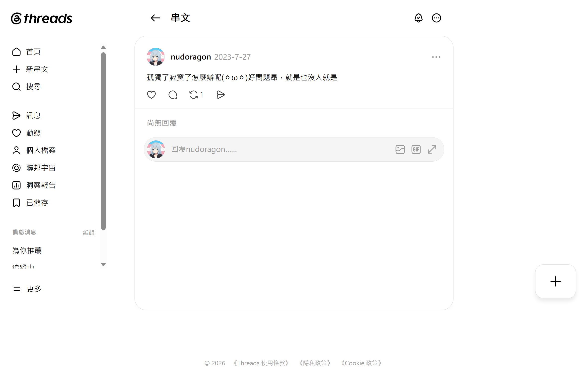Click the sidebar scrollbar thumb
The width and height of the screenshot is (588, 380).
[x=103, y=141]
